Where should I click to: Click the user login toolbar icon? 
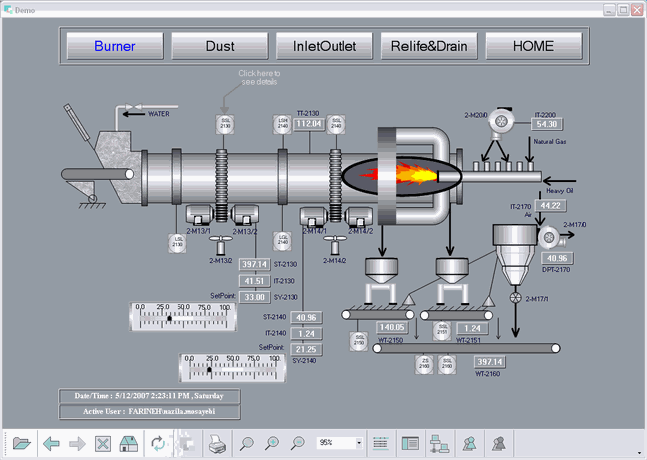click(469, 444)
